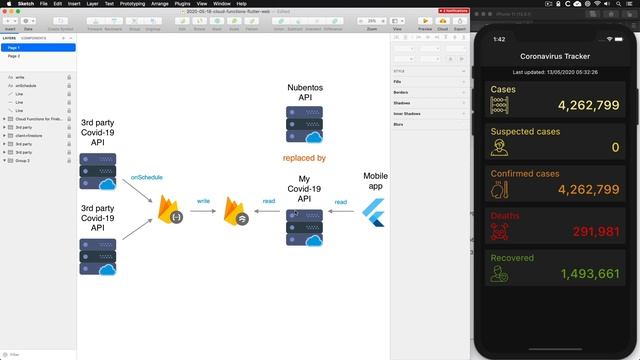640x360 pixels.
Task: Add a Shadow in inspector
Action: click(464, 103)
